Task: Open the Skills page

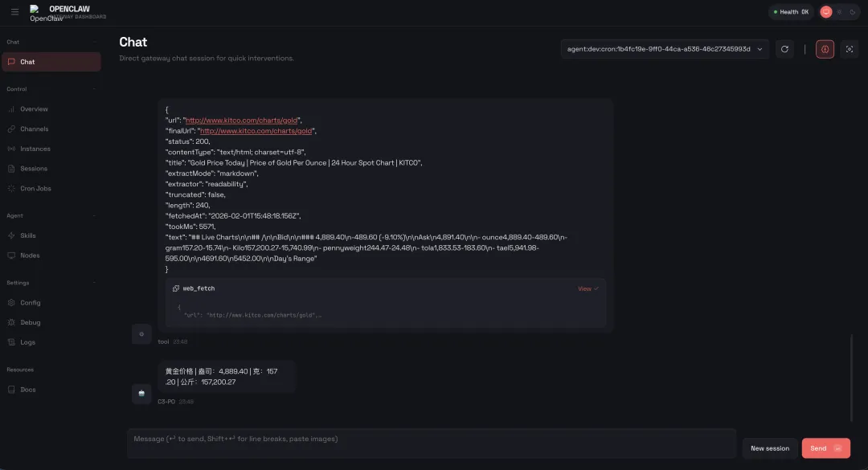Action: click(x=28, y=235)
